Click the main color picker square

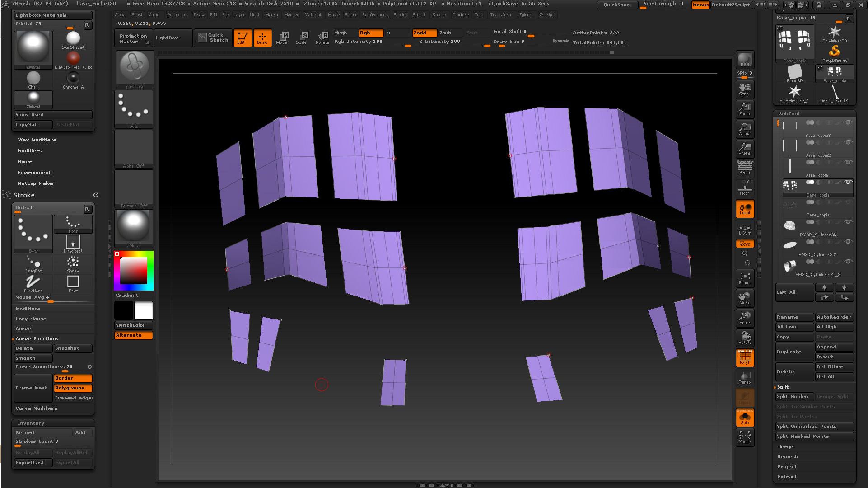point(133,270)
